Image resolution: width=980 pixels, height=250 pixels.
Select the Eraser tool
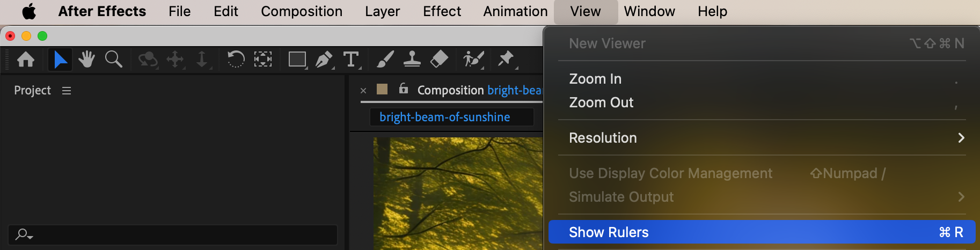coord(439,59)
